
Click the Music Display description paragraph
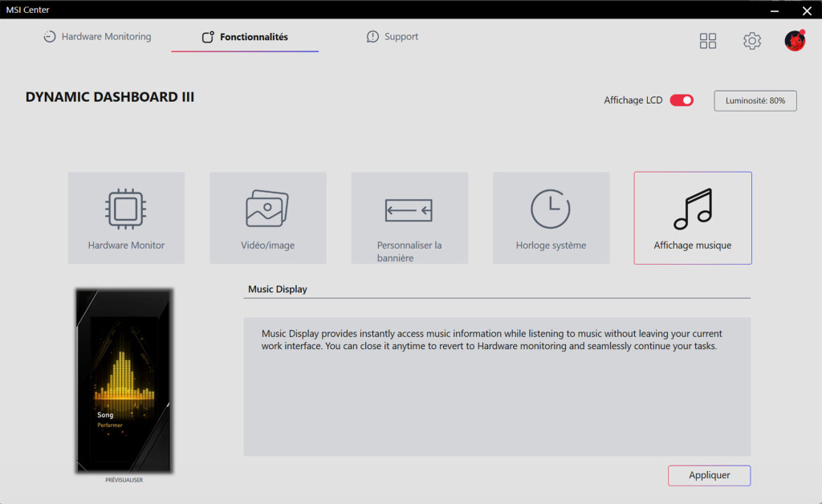tap(492, 339)
